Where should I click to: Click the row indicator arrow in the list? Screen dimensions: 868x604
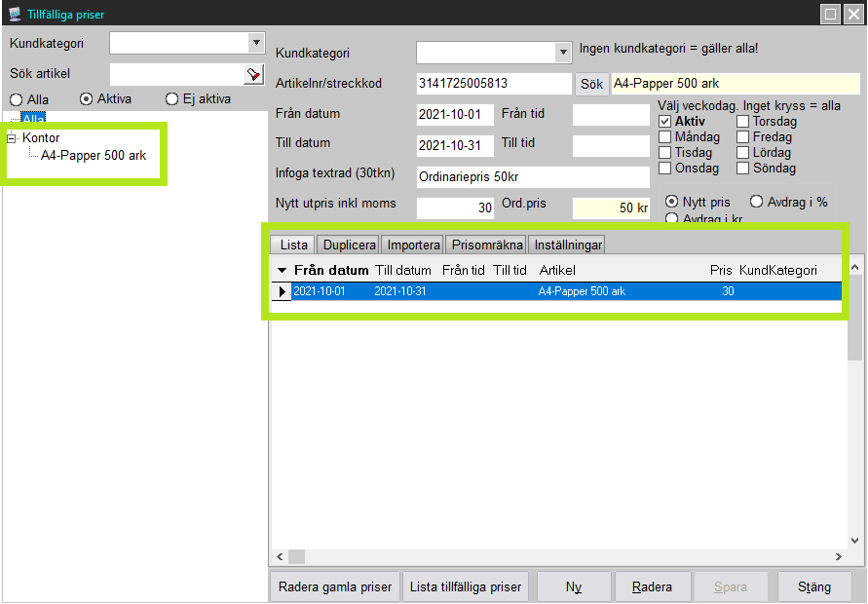(283, 291)
